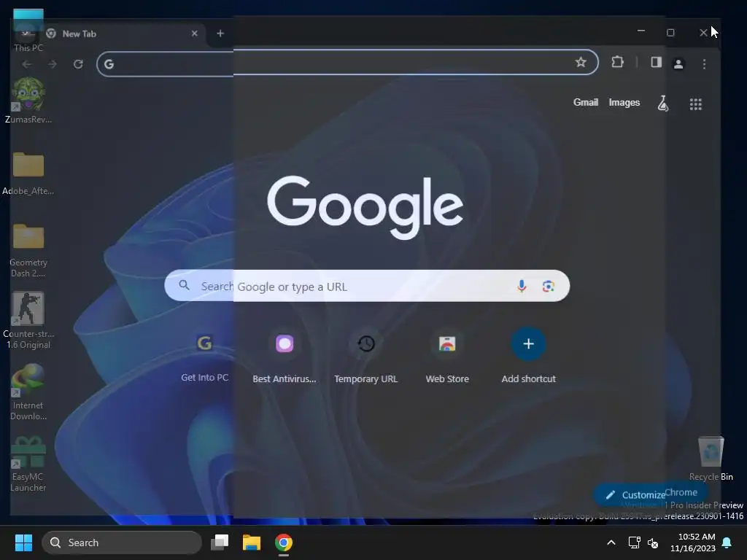Open the Chrome profile avatar
The image size is (747, 560).
[x=678, y=63]
